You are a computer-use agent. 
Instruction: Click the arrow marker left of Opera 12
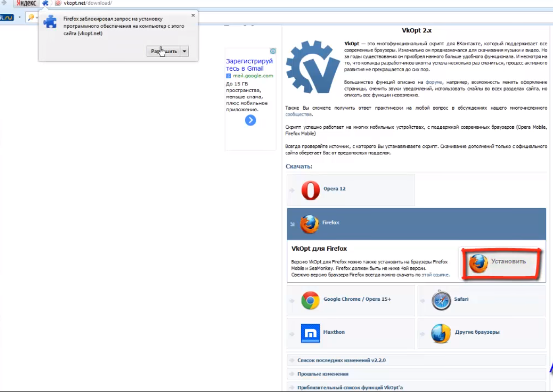click(291, 190)
